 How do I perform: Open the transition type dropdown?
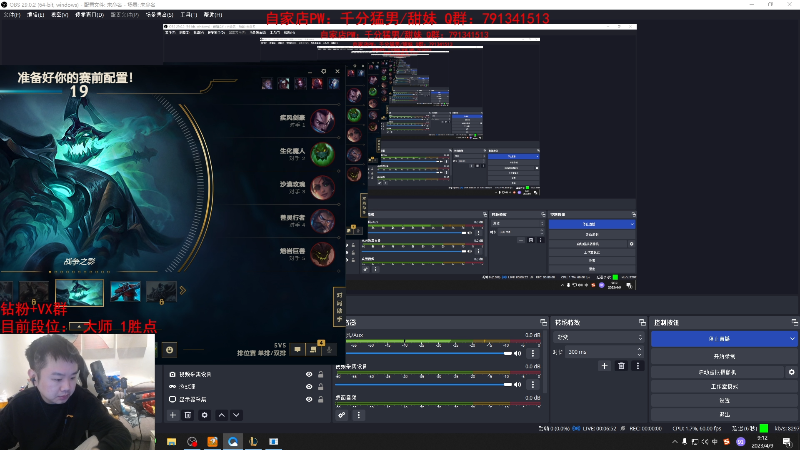click(599, 337)
